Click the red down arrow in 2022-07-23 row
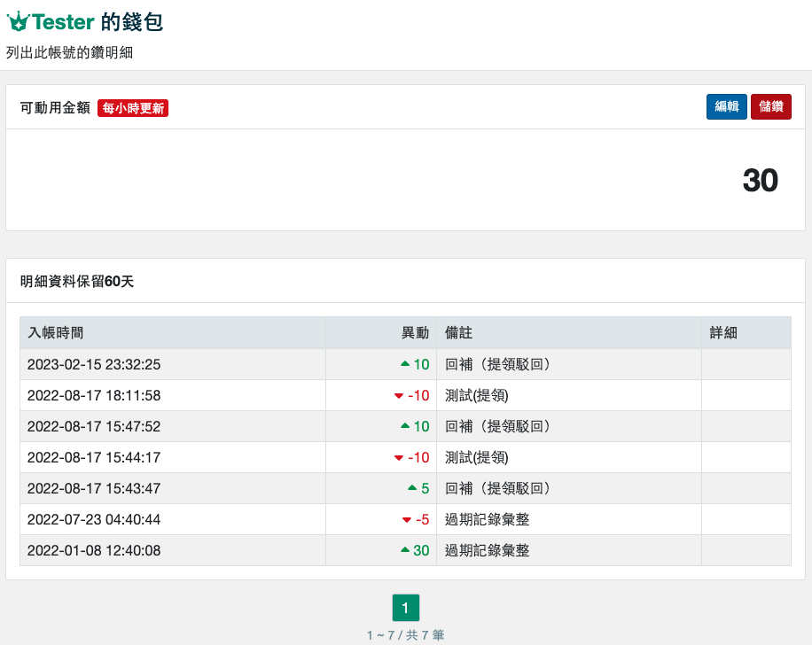The width and height of the screenshot is (812, 645). [x=407, y=520]
